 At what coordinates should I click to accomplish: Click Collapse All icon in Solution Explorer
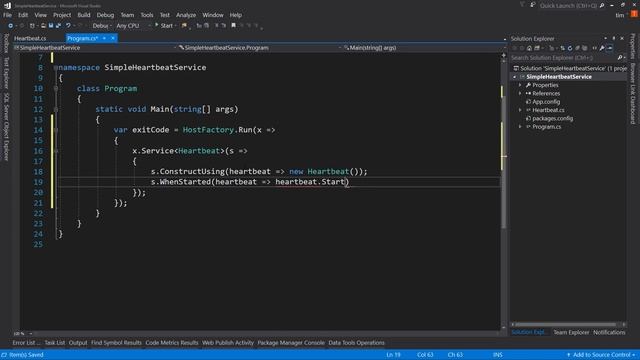pos(578,48)
